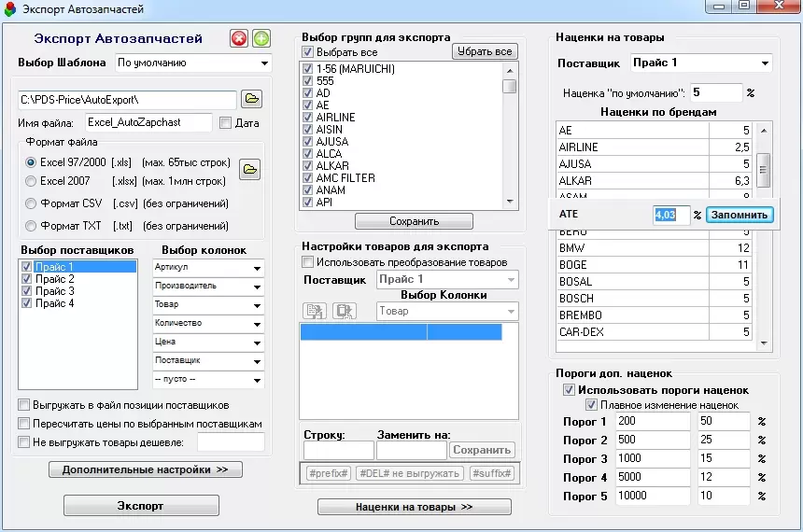Viewport: 803px width, 532px height.
Task: Select Excel 2007 [.xlsx] format
Action: point(31,181)
